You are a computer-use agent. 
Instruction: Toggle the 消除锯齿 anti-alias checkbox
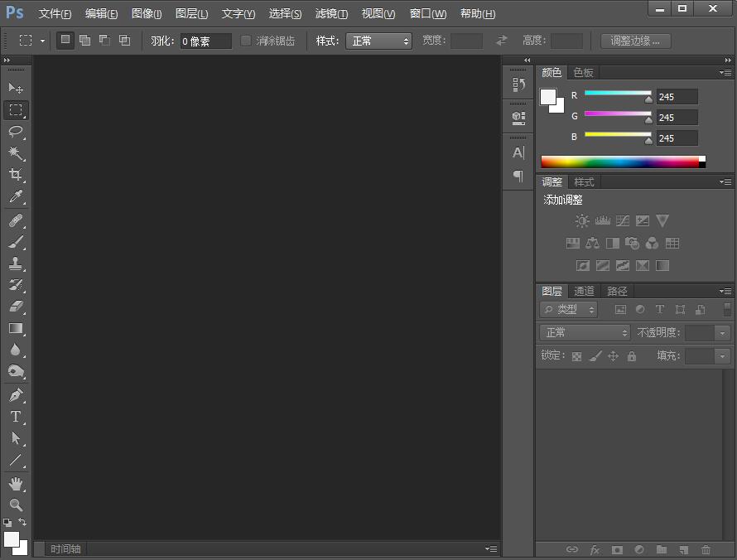[x=246, y=41]
